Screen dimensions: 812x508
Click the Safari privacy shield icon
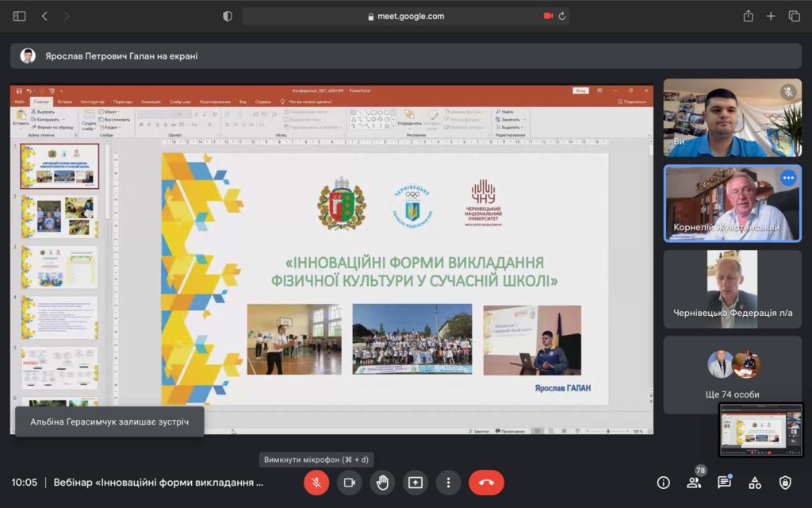[228, 16]
